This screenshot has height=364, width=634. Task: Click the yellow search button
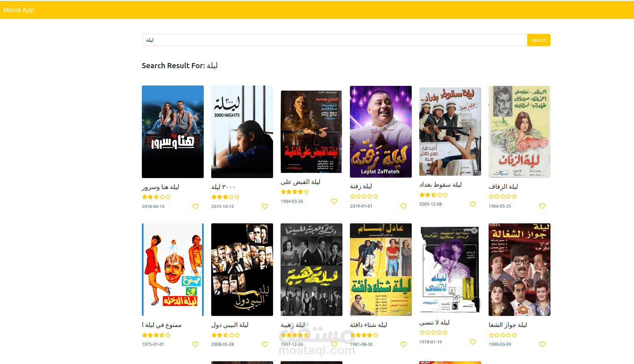538,40
